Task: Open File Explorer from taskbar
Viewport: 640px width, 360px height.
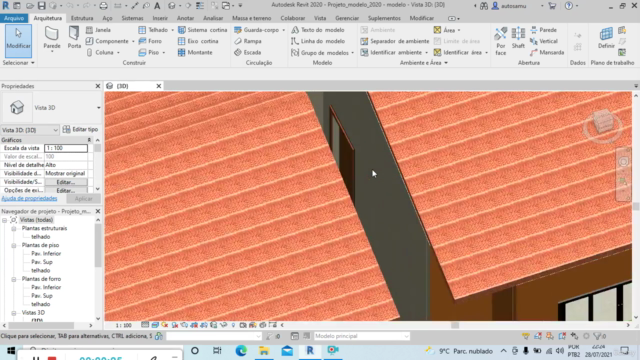Action: point(264,351)
